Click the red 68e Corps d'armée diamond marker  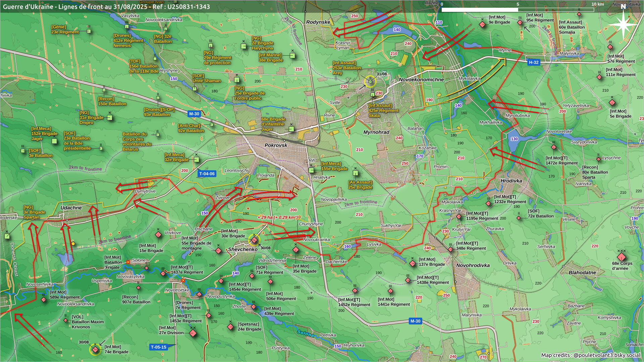click(x=622, y=257)
